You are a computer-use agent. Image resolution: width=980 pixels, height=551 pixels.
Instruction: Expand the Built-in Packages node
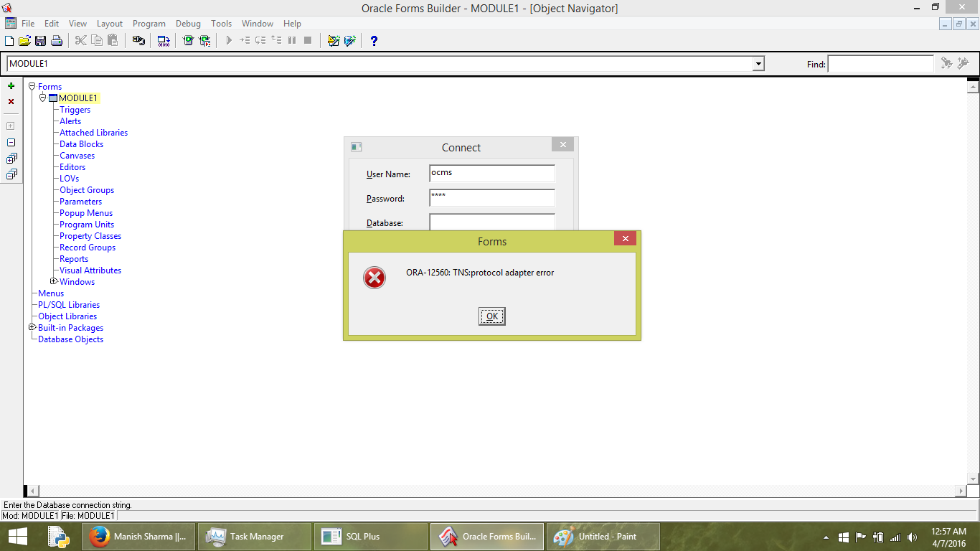coord(32,327)
